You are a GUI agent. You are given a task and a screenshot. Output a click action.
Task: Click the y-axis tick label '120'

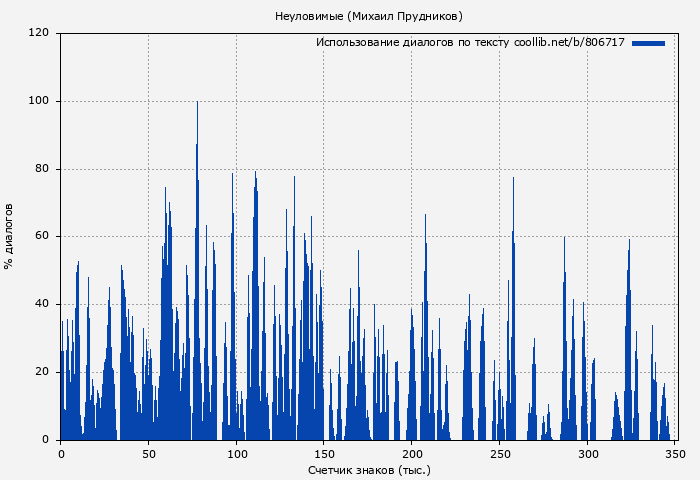[x=39, y=33]
